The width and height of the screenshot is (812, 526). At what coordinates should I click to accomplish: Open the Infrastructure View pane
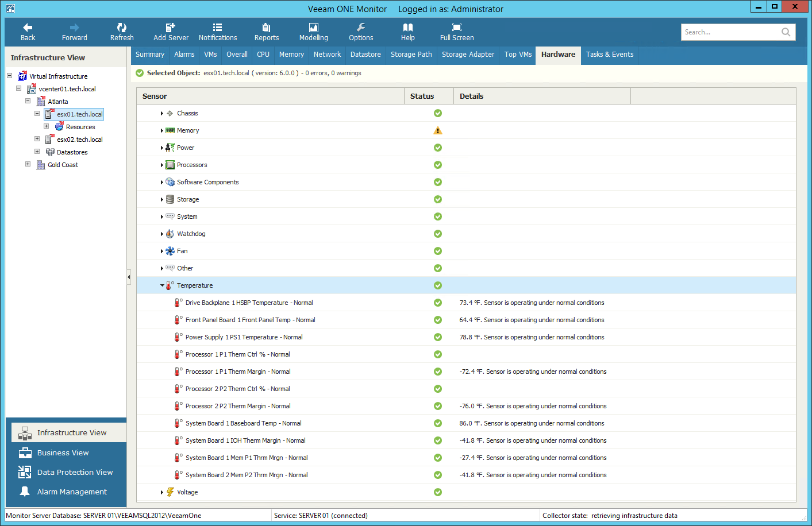69,432
